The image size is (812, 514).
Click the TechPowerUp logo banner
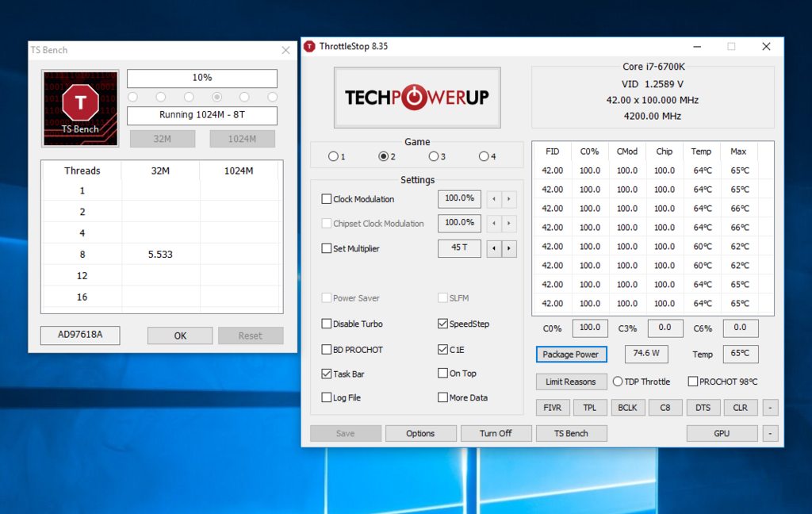pyautogui.click(x=417, y=98)
